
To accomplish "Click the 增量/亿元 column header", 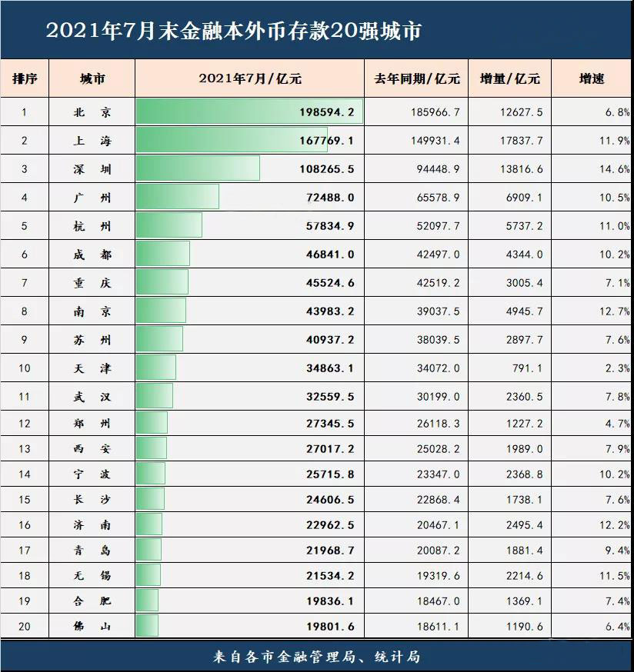I will pyautogui.click(x=509, y=78).
